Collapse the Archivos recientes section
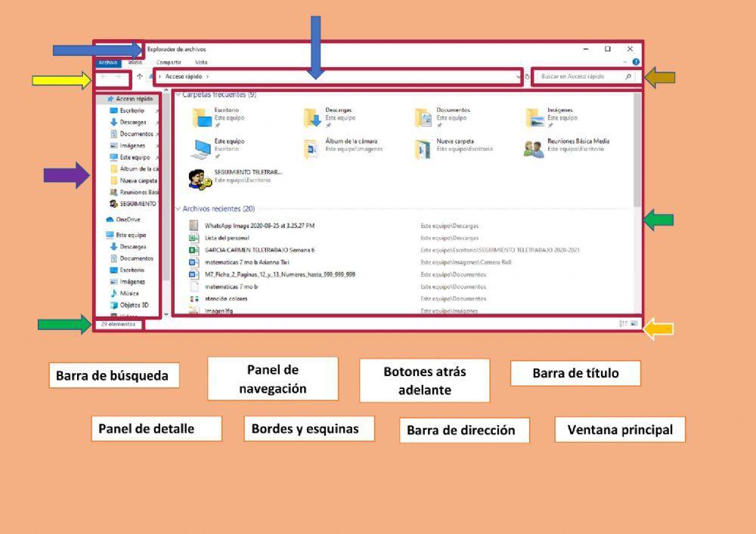 pos(178,208)
